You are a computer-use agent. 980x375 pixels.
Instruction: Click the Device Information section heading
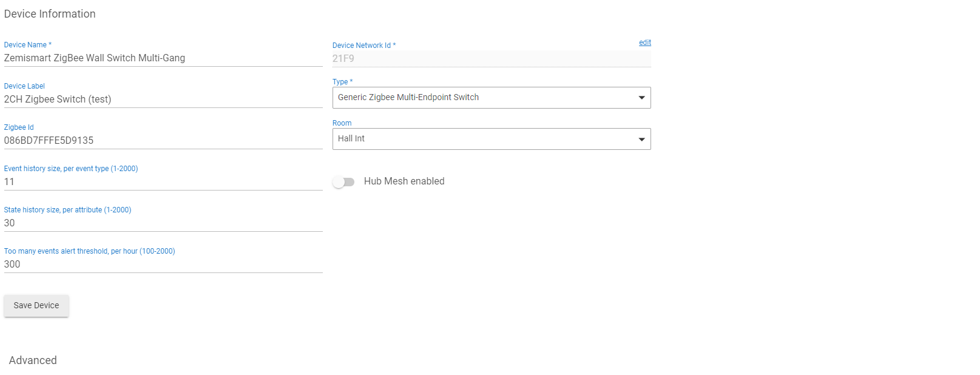[50, 14]
